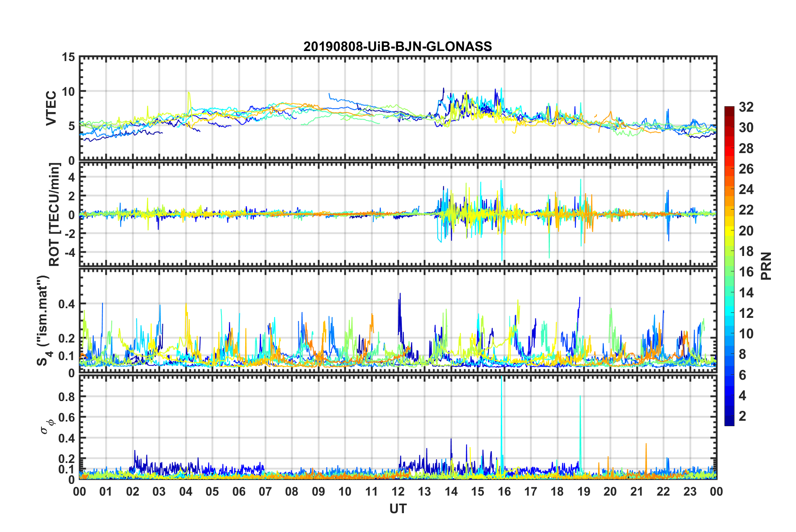This screenshot has width=796, height=532.
Task: Click x-axis tick label 07
Action: coord(265,492)
